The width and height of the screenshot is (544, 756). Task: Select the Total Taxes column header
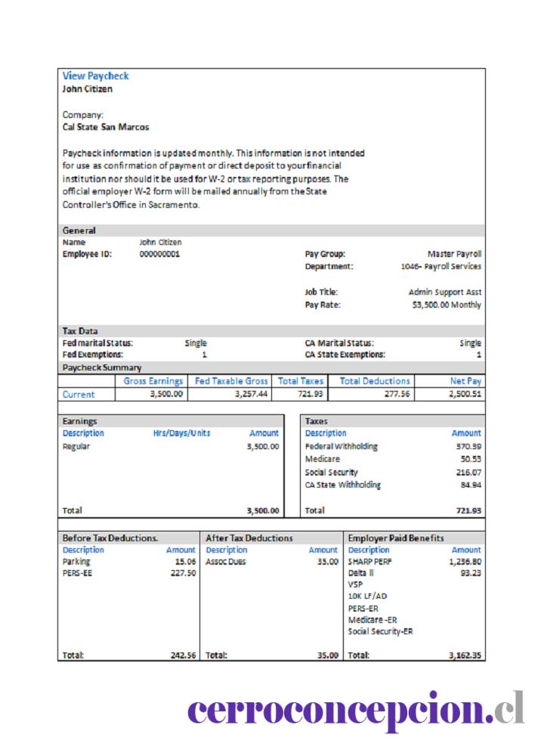point(300,381)
